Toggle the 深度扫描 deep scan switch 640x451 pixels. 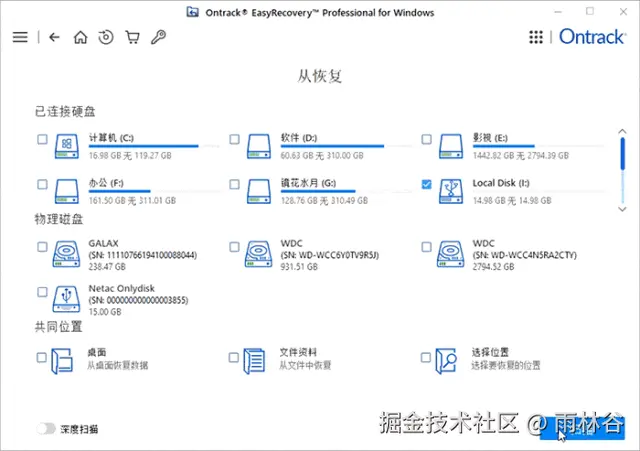tap(46, 429)
